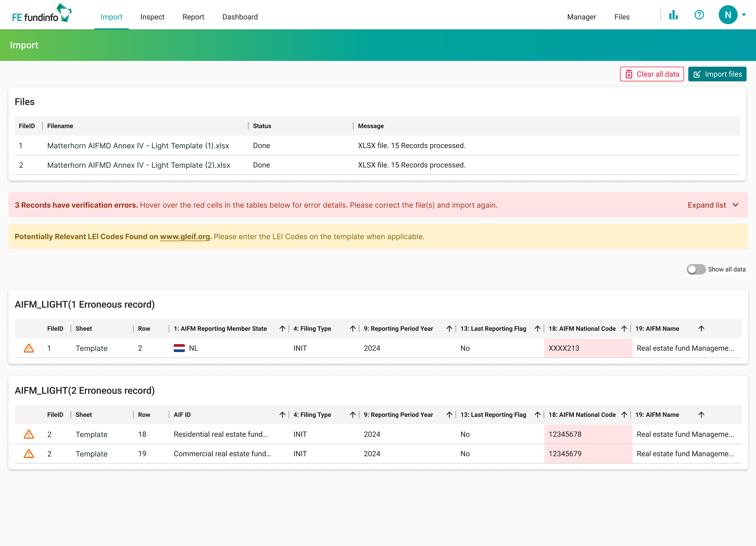Image resolution: width=756 pixels, height=546 pixels.
Task: Click the Import files button
Action: (x=717, y=74)
